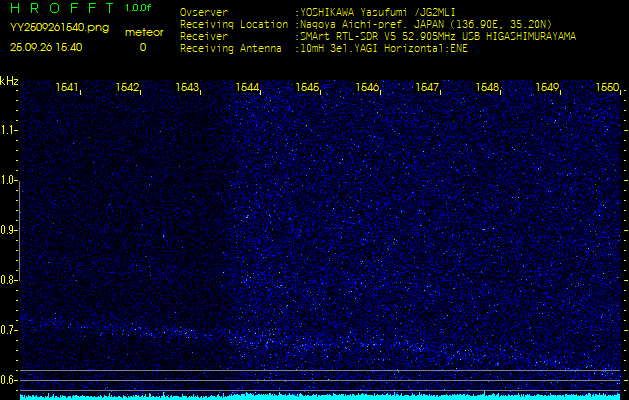The width and height of the screenshot is (629, 400).
Task: Click the 1550 time marker
Action: pos(607,88)
